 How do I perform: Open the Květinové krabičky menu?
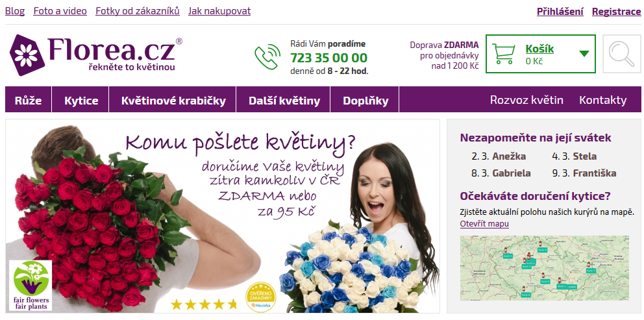[173, 99]
